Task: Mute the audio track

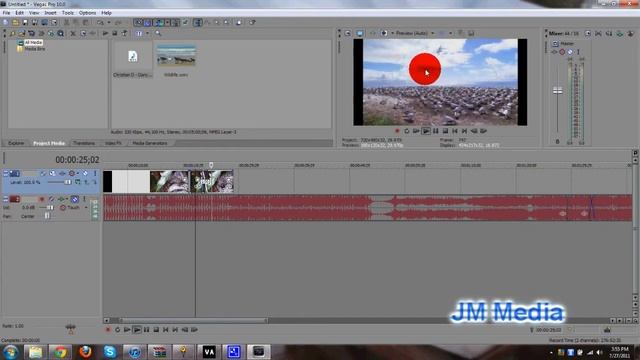Action: 74,200
